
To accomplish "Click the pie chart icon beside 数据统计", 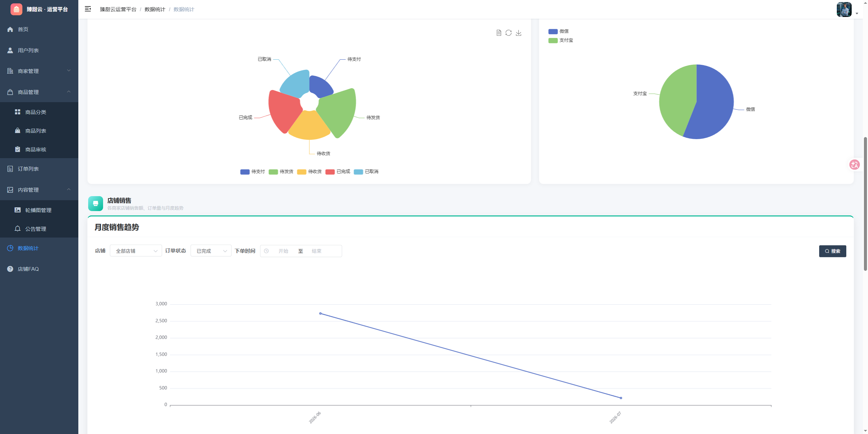I will click(10, 248).
